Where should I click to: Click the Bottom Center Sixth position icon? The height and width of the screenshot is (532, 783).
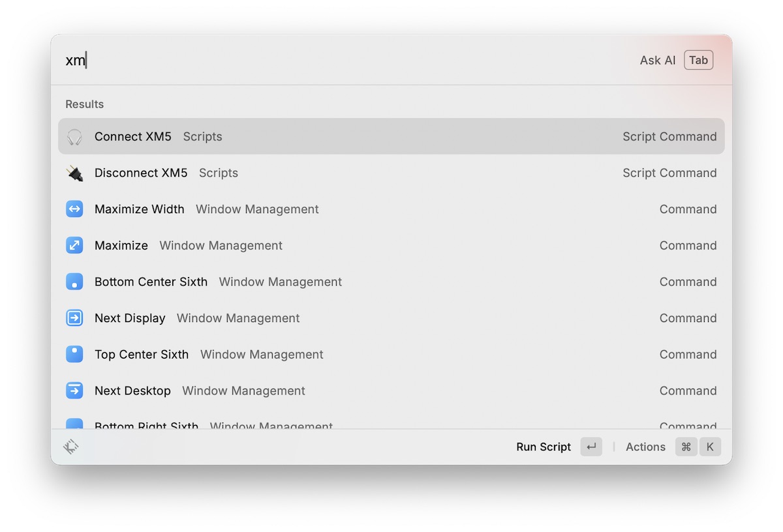click(x=74, y=282)
